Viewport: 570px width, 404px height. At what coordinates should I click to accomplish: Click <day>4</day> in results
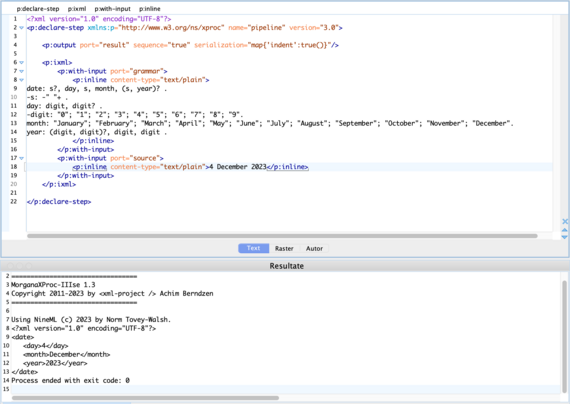[45, 346]
